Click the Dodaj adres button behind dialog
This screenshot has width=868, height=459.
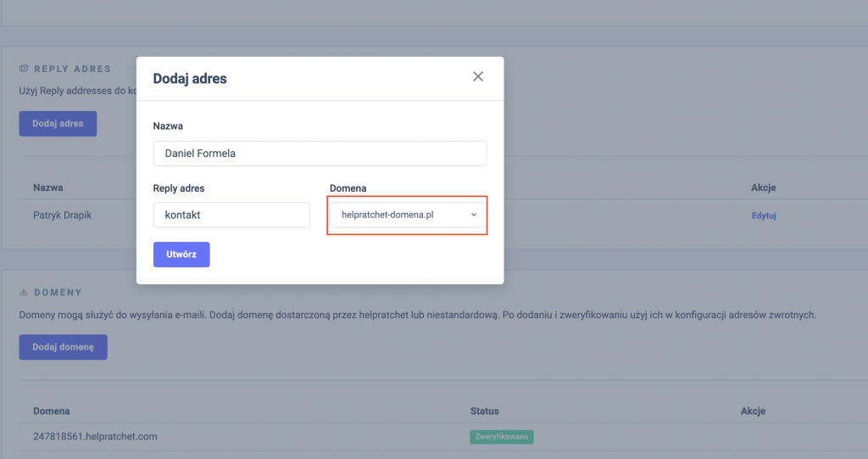58,123
